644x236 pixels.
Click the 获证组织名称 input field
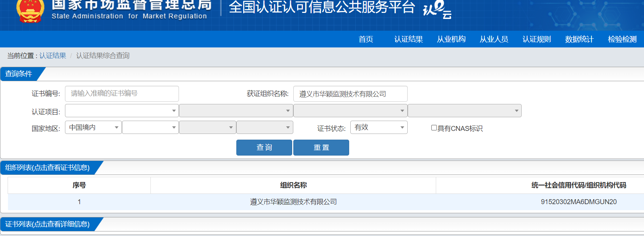(x=350, y=94)
